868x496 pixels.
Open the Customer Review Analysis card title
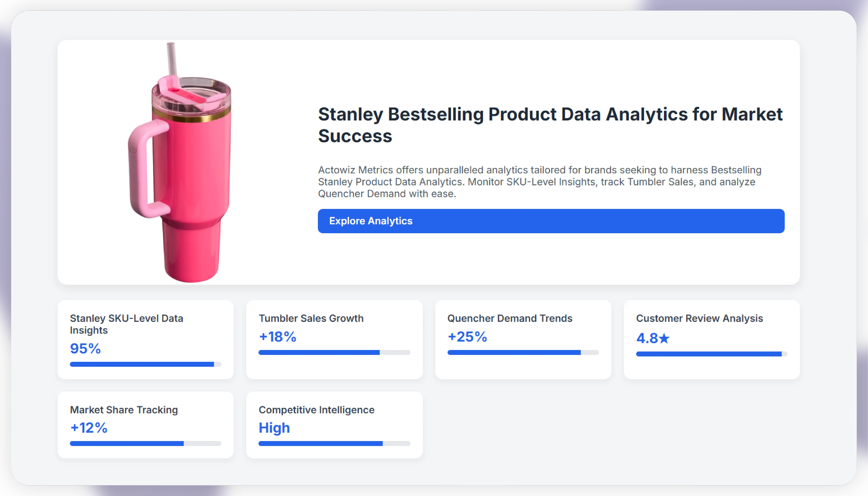(x=699, y=318)
